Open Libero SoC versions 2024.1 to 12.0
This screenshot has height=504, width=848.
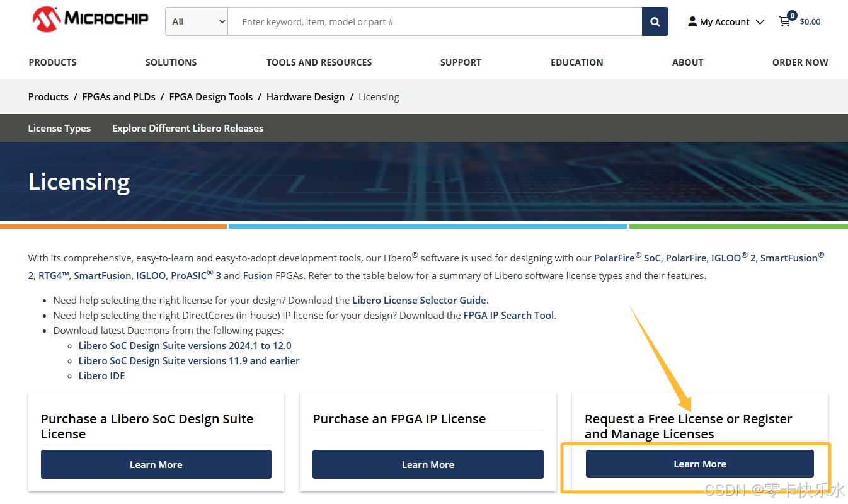pos(185,346)
